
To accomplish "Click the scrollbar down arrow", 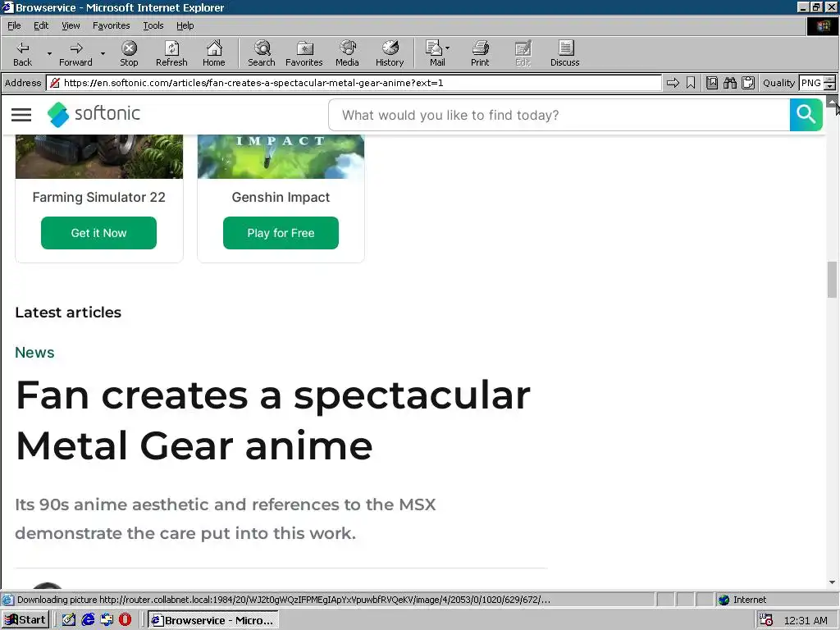I will pyautogui.click(x=832, y=582).
